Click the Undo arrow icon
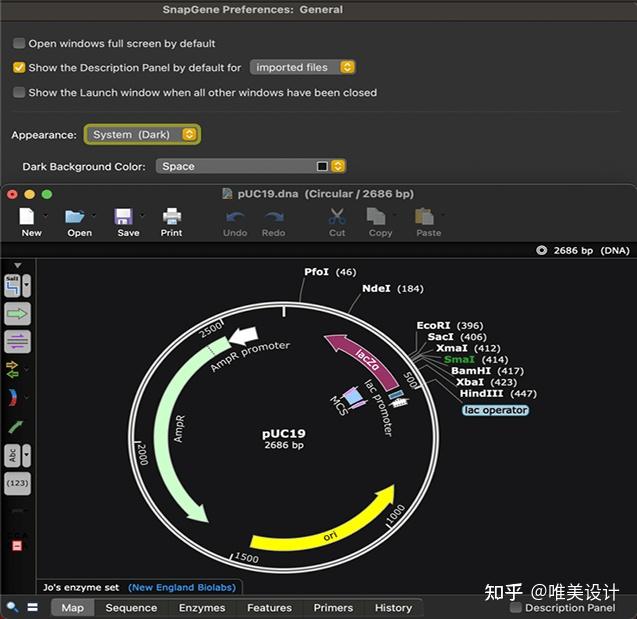637x619 pixels. pos(235,217)
